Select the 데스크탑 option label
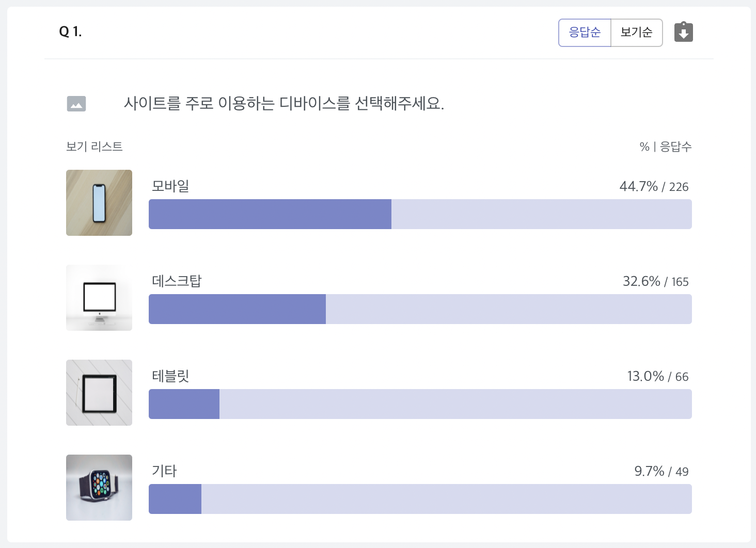 click(x=177, y=281)
